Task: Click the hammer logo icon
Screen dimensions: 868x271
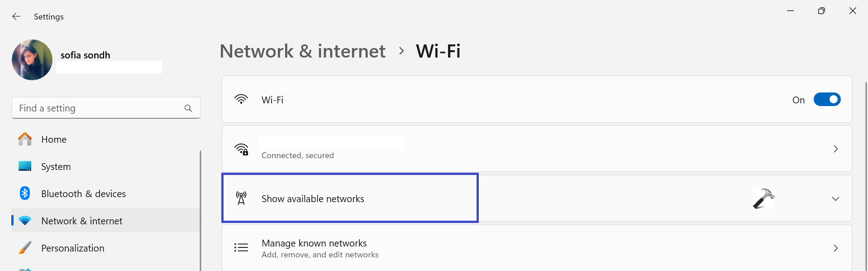Action: point(763,198)
